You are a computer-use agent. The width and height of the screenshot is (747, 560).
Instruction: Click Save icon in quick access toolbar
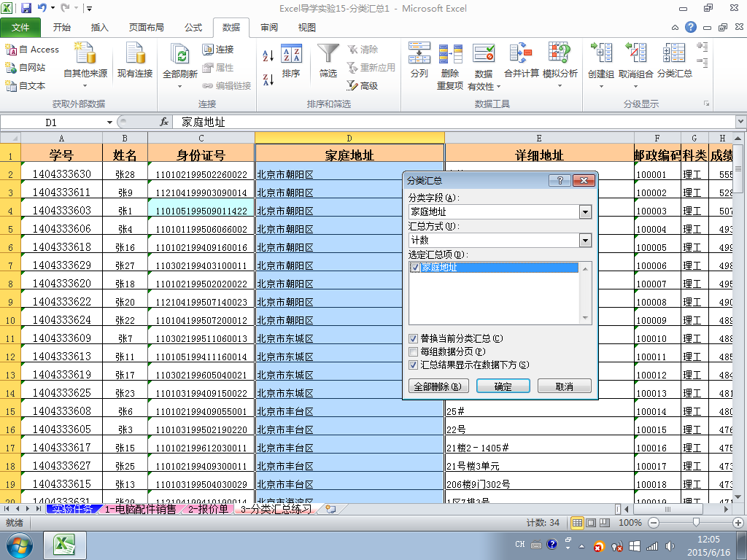26,7
